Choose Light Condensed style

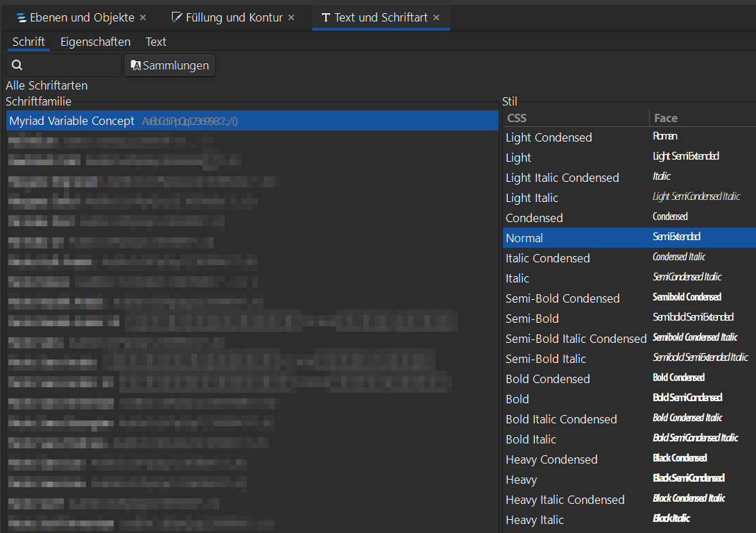point(629,137)
